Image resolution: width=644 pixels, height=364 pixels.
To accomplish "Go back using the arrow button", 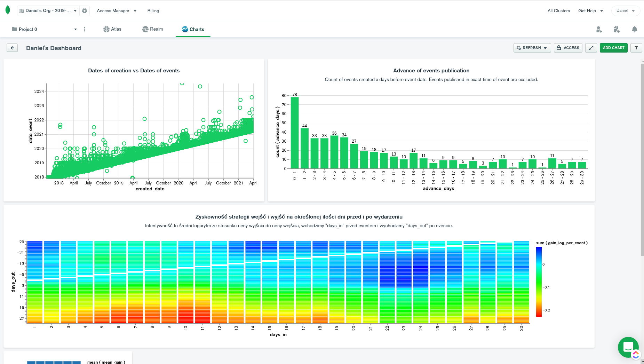I will tap(12, 48).
